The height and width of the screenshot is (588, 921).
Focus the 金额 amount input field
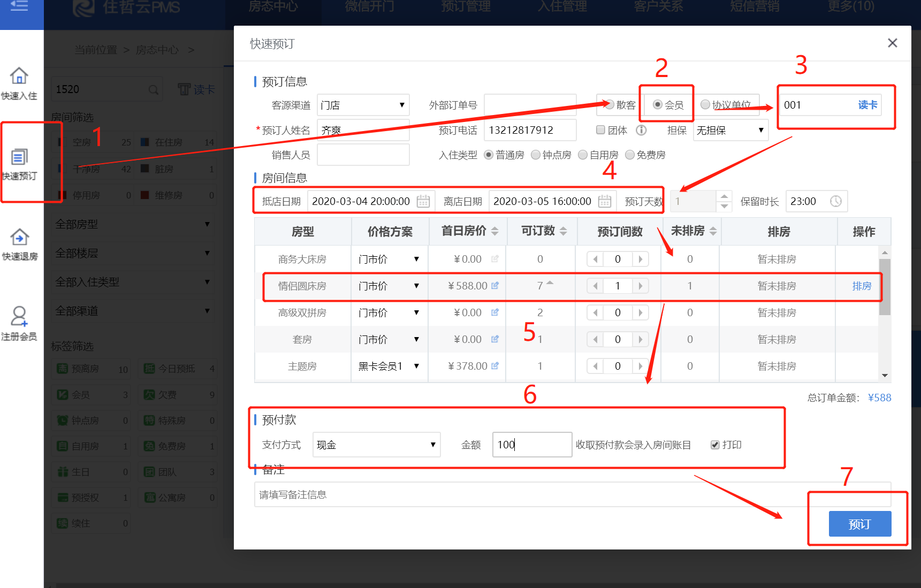[x=532, y=445]
